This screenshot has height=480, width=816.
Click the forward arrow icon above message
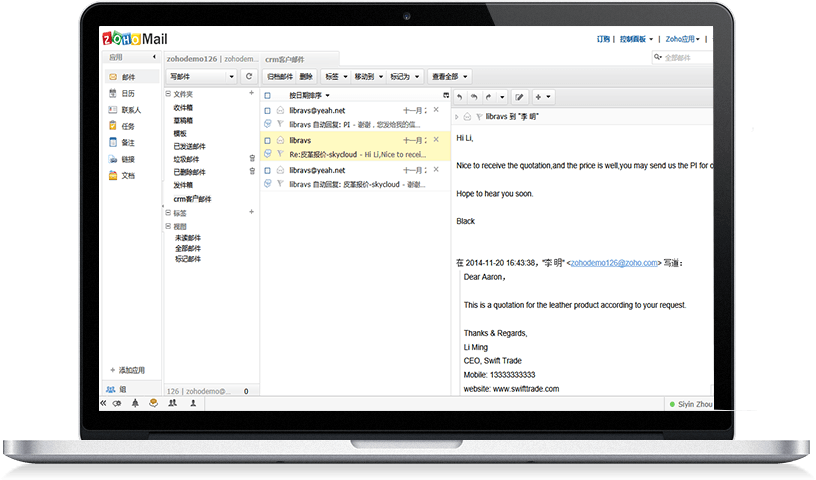[x=488, y=97]
